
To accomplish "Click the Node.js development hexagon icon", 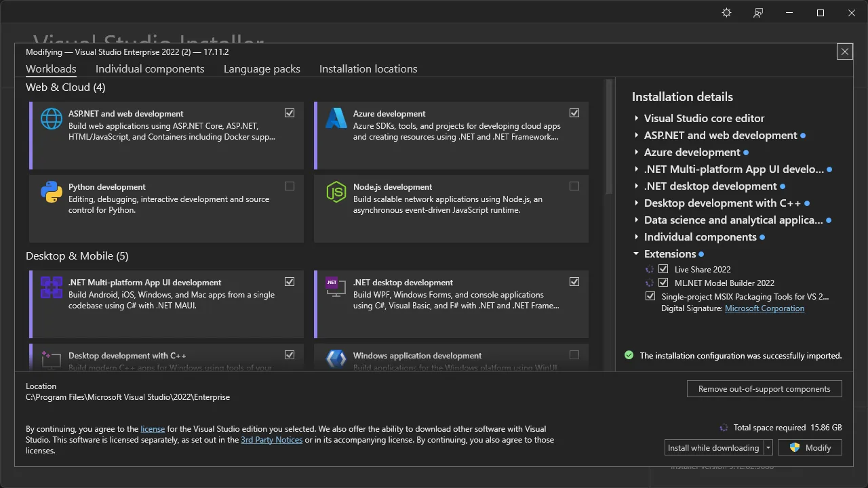I will [x=336, y=192].
